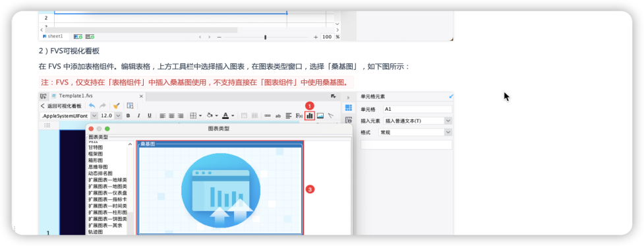This screenshot has width=644, height=246.
Task: Click the insert chart icon in the toolbar
Action: tap(310, 116)
